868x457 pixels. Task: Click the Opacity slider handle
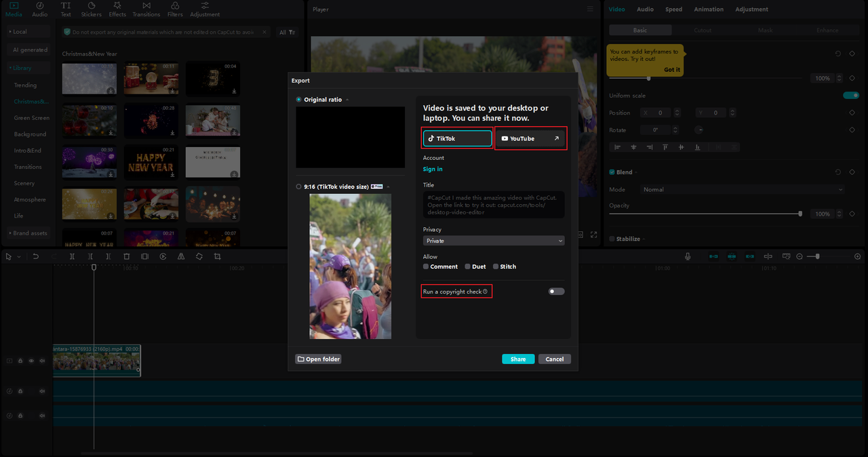800,214
